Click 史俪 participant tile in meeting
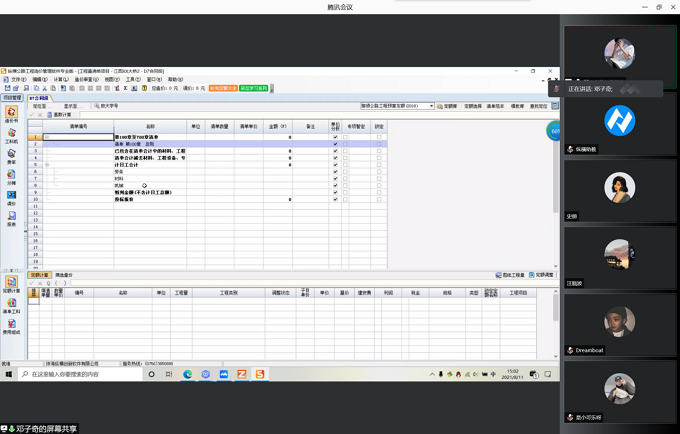 coord(620,191)
